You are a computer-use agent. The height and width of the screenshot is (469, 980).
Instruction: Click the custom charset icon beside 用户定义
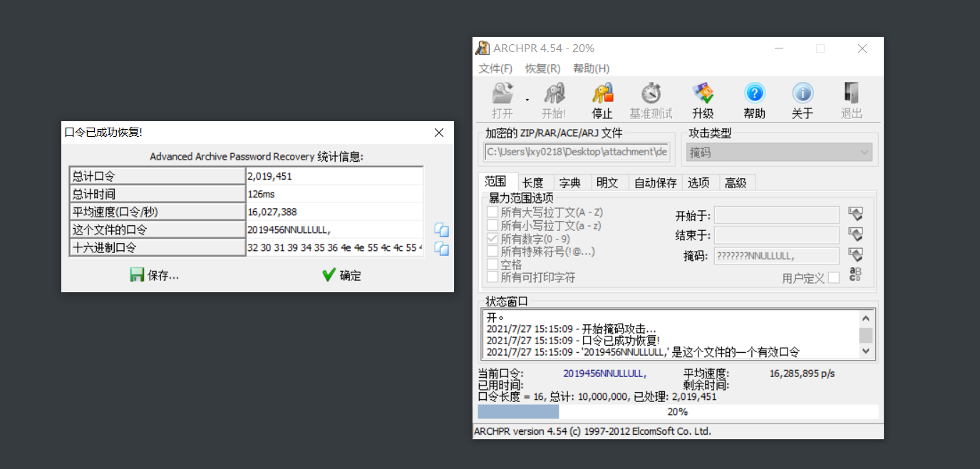pyautogui.click(x=855, y=276)
